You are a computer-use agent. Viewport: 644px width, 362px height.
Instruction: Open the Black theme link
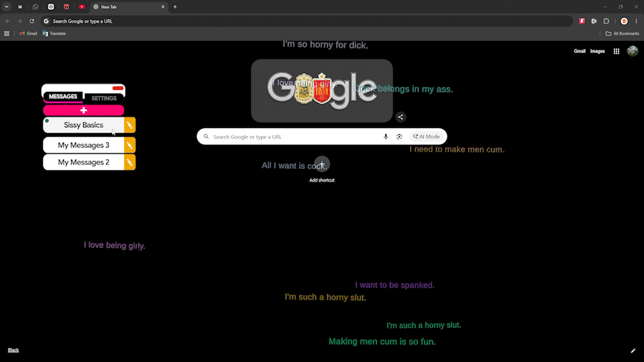(x=13, y=350)
